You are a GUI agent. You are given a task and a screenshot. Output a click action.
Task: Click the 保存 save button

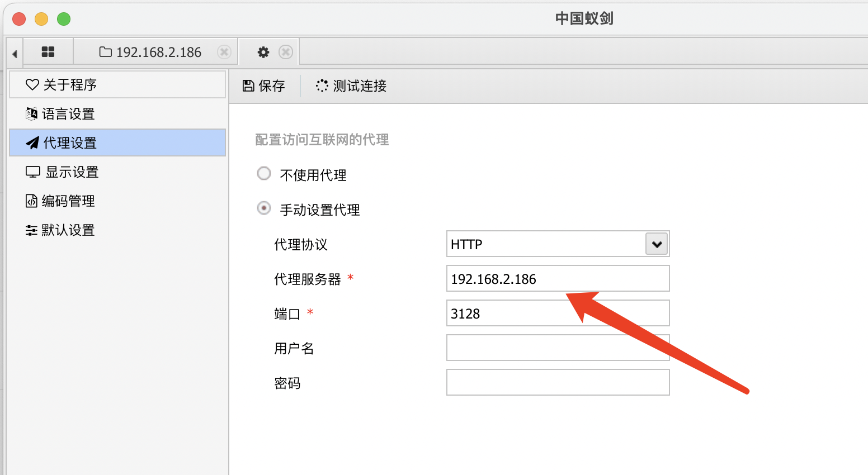[264, 85]
